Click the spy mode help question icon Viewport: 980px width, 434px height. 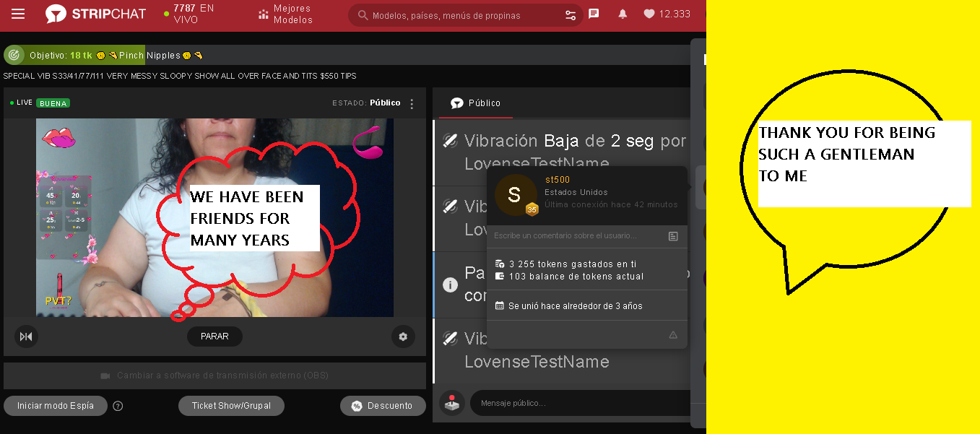[x=118, y=406]
